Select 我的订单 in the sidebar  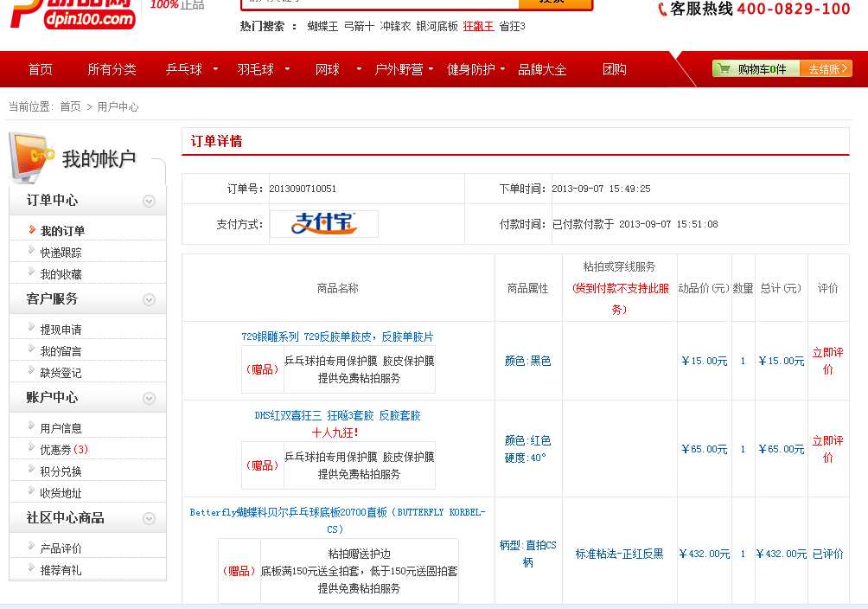point(62,230)
